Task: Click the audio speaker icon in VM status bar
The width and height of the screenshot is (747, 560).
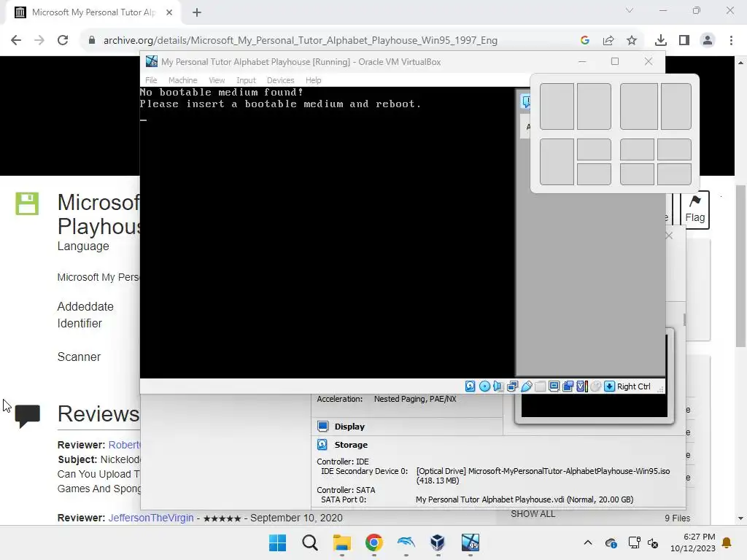Action: point(498,386)
